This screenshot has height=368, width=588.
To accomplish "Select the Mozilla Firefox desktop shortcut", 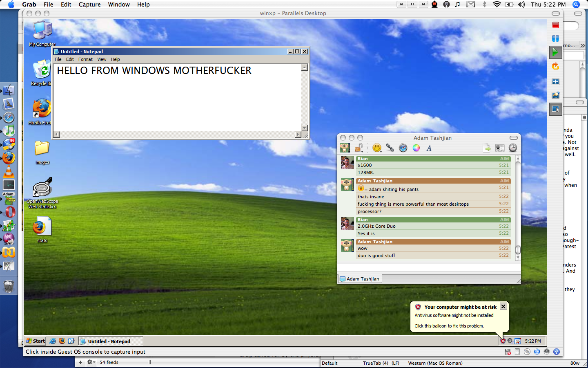I will click(41, 112).
